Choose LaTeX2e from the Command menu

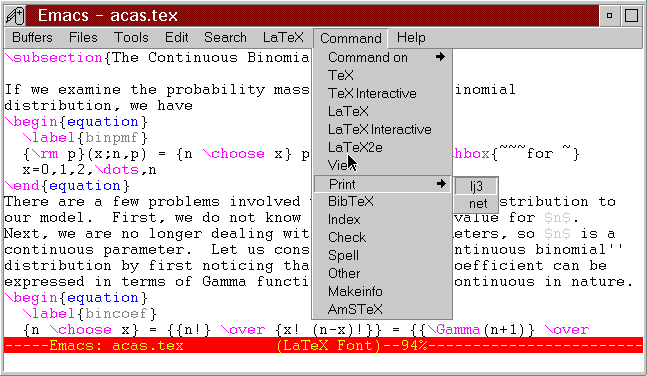coord(382,147)
